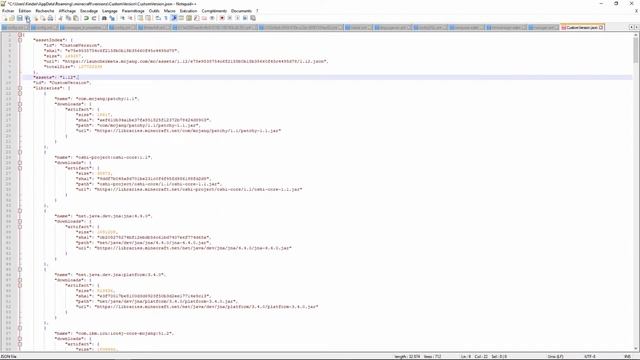Click the launchermeta.mojang.com url line
Viewport: 640px width, 360px height.
click(186, 61)
